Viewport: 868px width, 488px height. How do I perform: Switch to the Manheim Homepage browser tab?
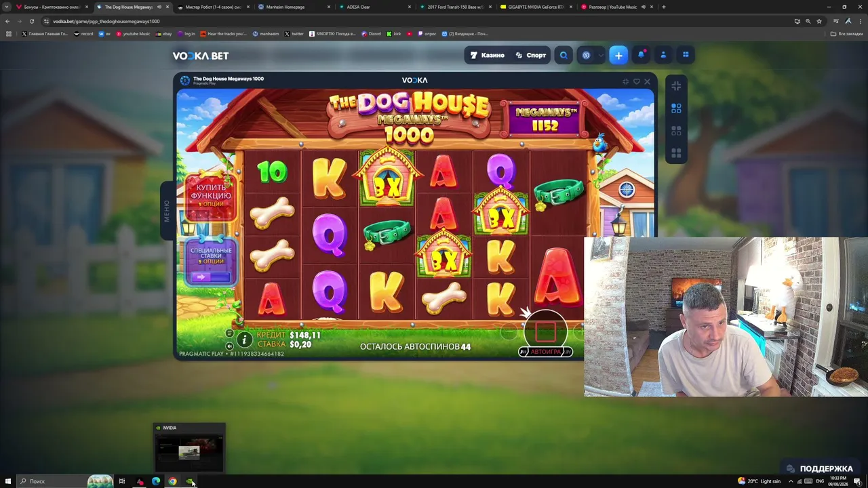point(294,7)
